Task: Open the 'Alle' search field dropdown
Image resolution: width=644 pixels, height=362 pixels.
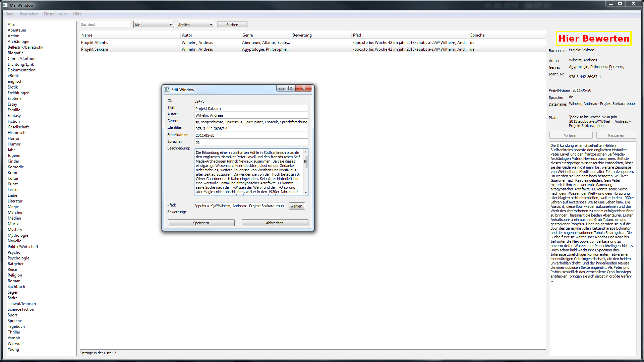Action: pos(154,24)
